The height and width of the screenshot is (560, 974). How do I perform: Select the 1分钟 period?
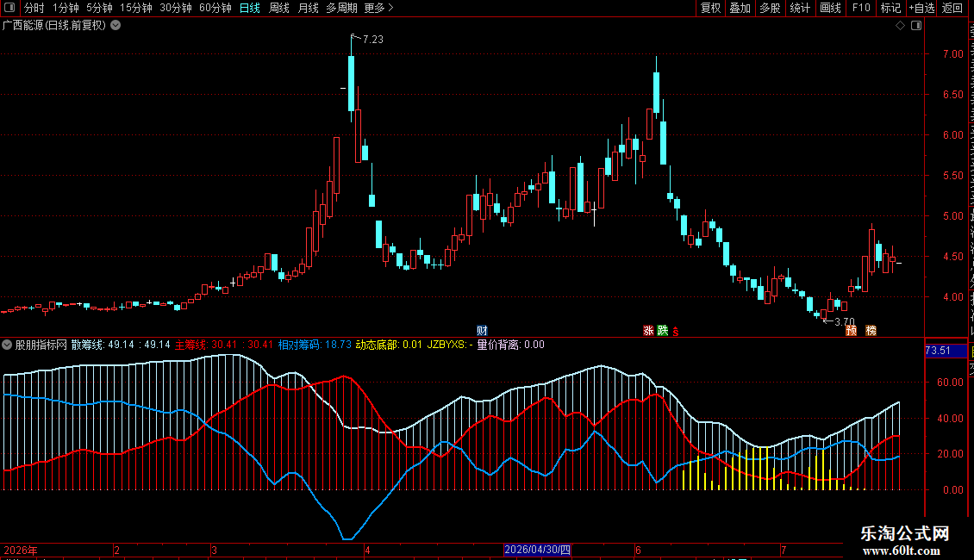66,8
